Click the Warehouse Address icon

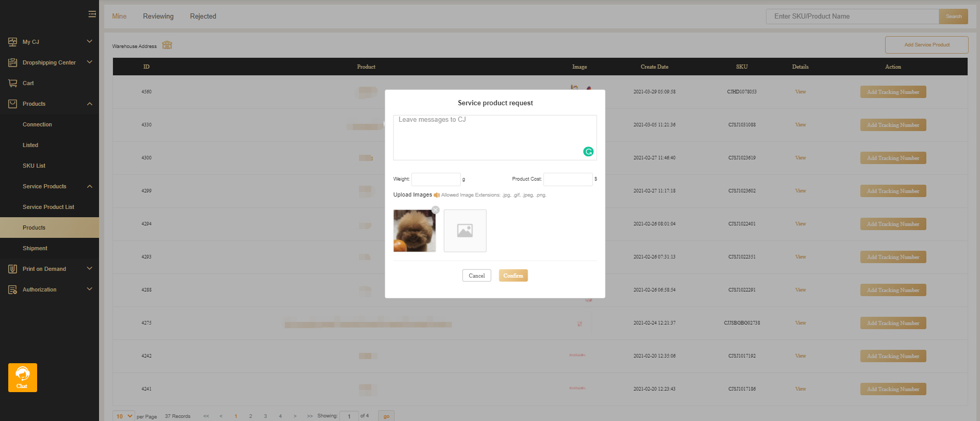click(x=167, y=45)
